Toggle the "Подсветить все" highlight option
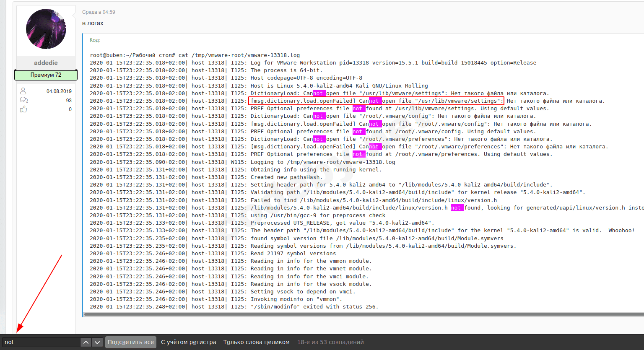The height and width of the screenshot is (350, 644). [131, 342]
